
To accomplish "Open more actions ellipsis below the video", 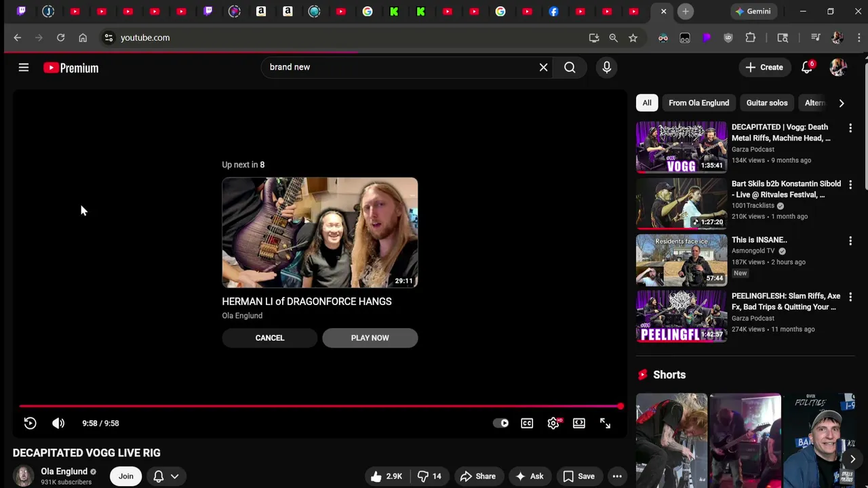I will point(617,476).
